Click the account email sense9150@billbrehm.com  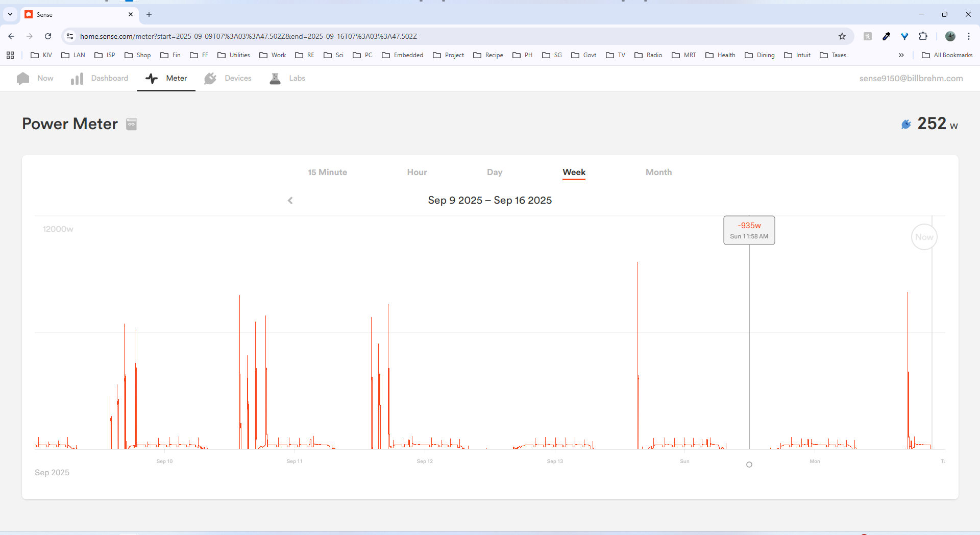(911, 78)
